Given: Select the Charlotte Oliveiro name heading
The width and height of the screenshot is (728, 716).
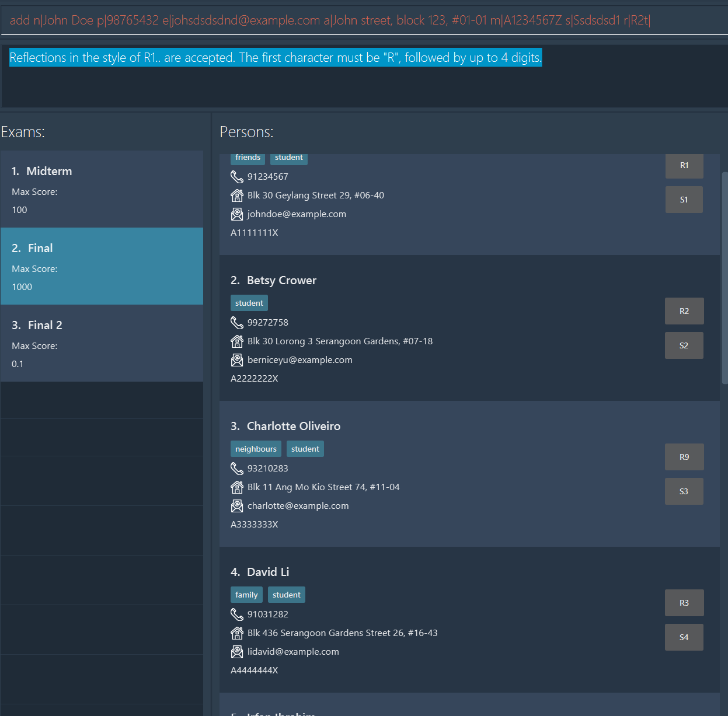Looking at the screenshot, I should [294, 426].
